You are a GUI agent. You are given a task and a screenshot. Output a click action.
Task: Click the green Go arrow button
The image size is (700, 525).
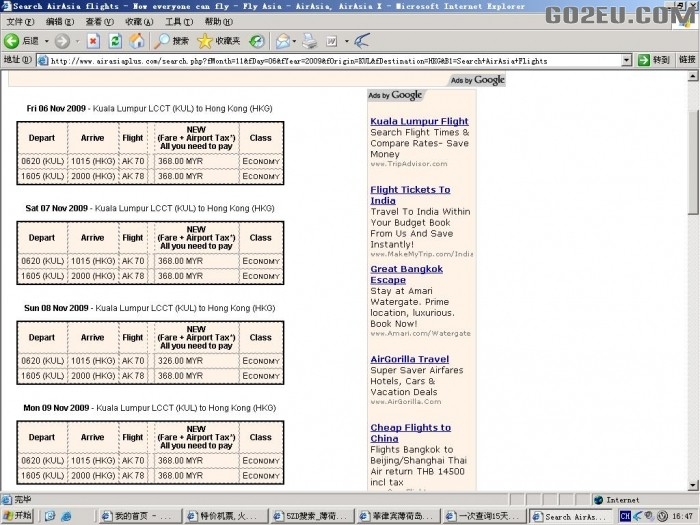coord(644,60)
